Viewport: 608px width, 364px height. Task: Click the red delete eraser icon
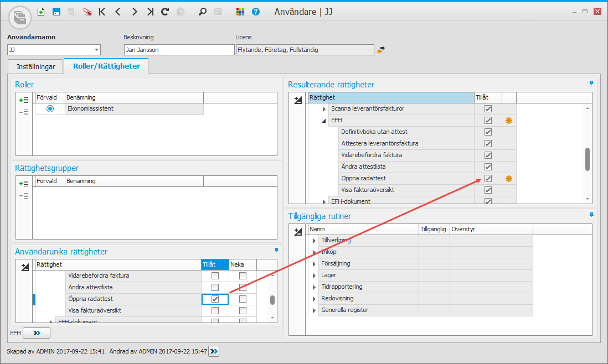coord(87,12)
